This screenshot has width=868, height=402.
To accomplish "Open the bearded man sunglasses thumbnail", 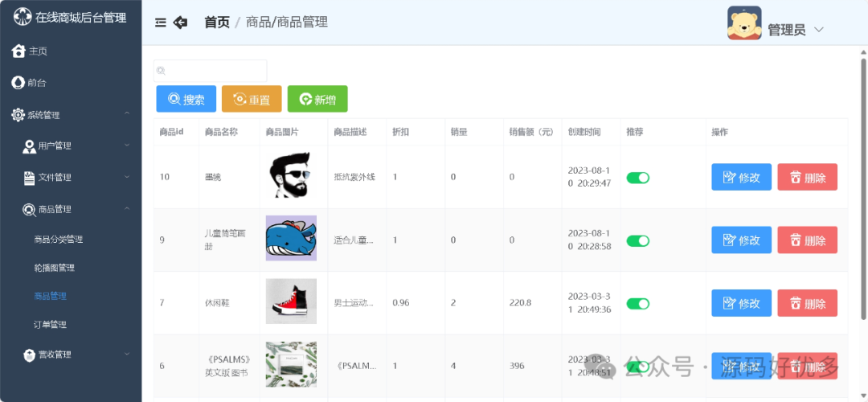I will pyautogui.click(x=291, y=175).
